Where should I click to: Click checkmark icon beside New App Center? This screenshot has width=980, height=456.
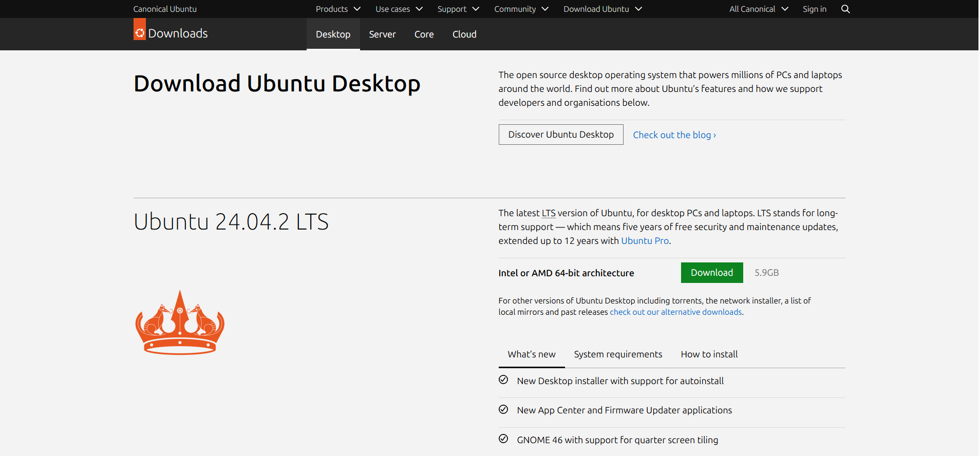tap(503, 409)
